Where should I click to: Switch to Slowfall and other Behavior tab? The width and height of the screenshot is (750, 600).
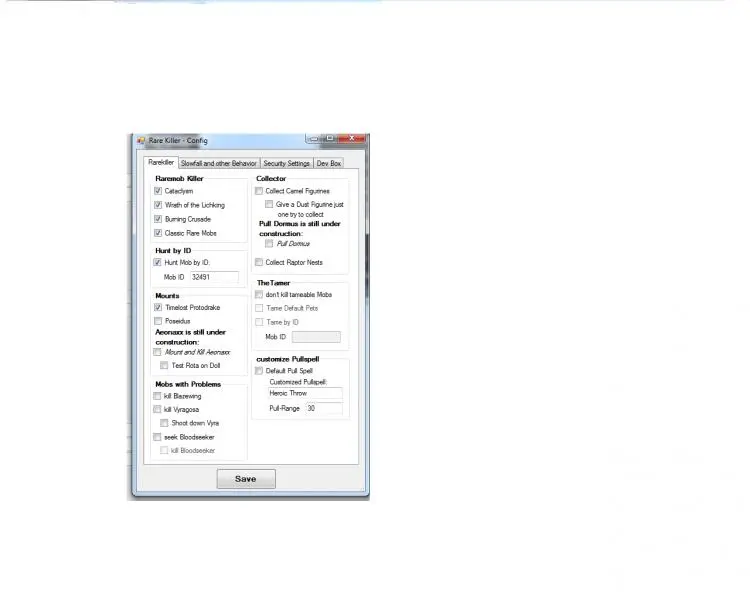click(220, 163)
